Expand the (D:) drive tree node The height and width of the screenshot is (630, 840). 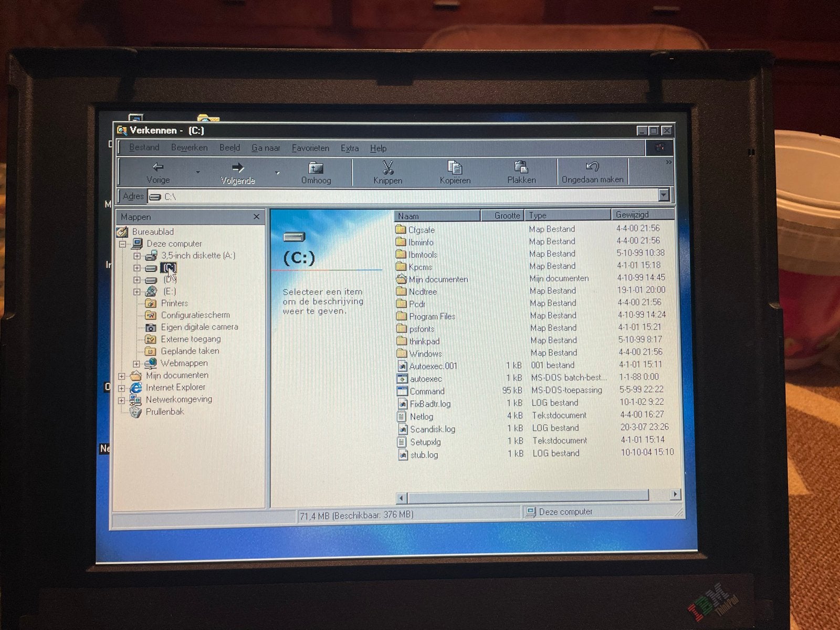[x=137, y=280]
